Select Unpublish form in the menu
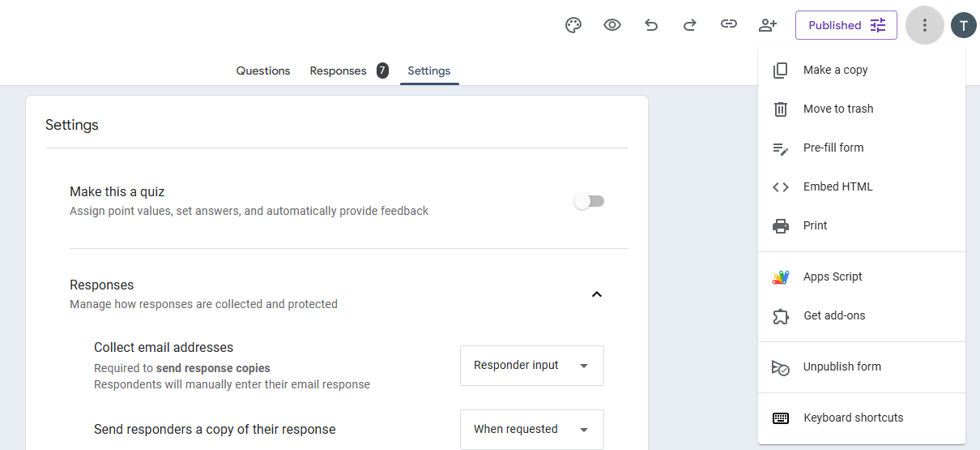 point(862,366)
